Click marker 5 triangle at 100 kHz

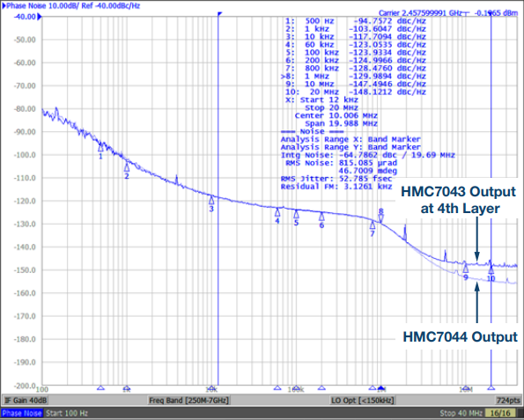tap(296, 214)
